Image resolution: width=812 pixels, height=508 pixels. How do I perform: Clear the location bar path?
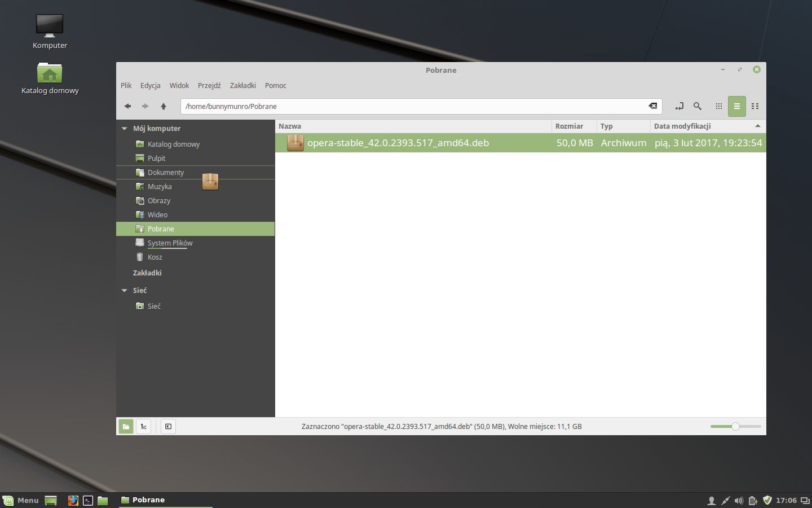tap(652, 106)
